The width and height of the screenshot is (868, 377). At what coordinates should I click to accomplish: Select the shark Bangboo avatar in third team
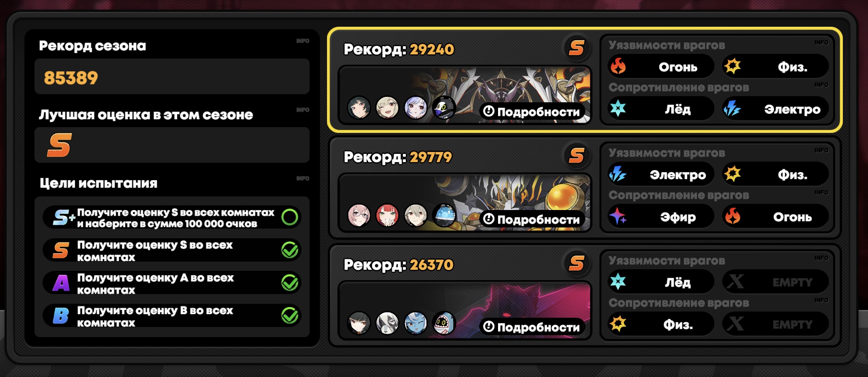444,323
